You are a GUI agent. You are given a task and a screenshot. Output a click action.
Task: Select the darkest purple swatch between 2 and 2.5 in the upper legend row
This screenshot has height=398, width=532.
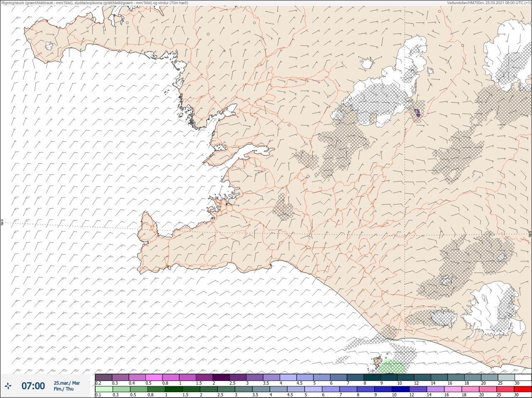pyautogui.click(x=221, y=377)
